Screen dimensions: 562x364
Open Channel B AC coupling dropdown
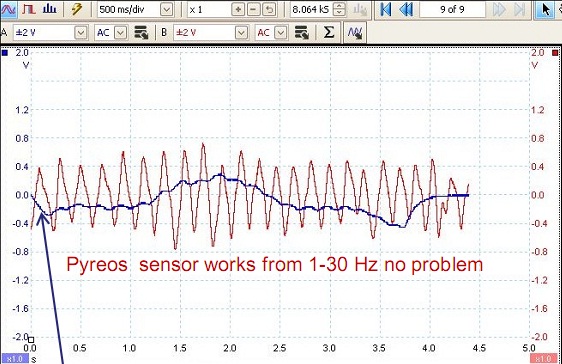click(281, 33)
